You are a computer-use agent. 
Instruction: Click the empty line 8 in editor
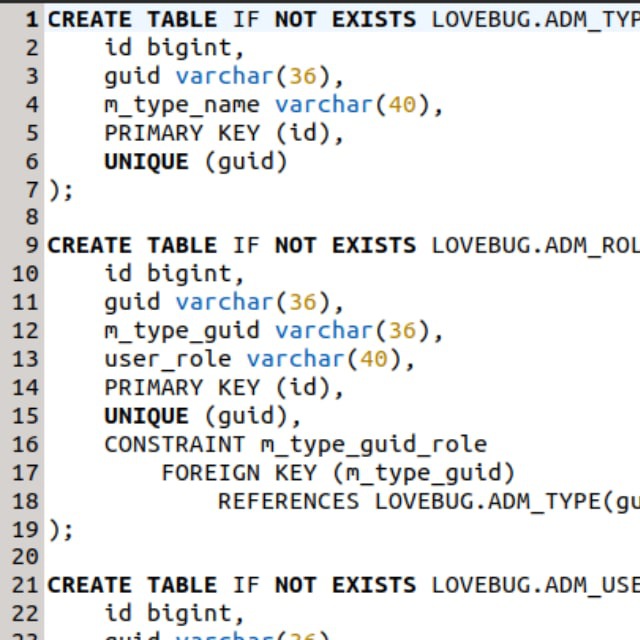click(342, 217)
